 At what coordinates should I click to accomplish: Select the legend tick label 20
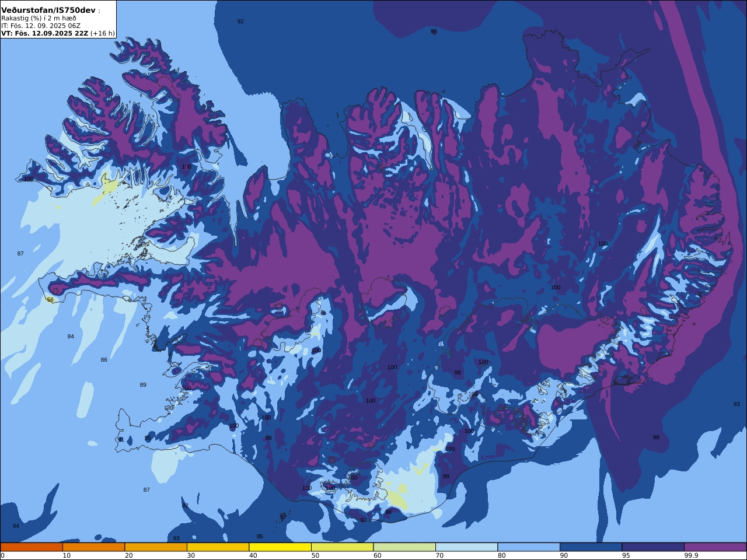pos(129,555)
